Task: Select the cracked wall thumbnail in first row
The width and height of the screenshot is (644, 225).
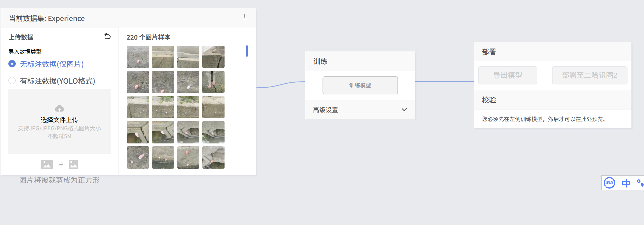Action: (x=213, y=57)
